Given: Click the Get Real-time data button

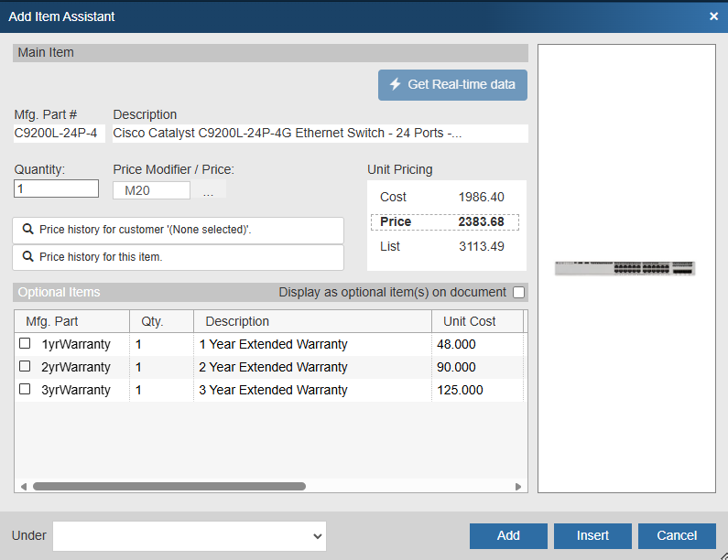Looking at the screenshot, I should (452, 84).
